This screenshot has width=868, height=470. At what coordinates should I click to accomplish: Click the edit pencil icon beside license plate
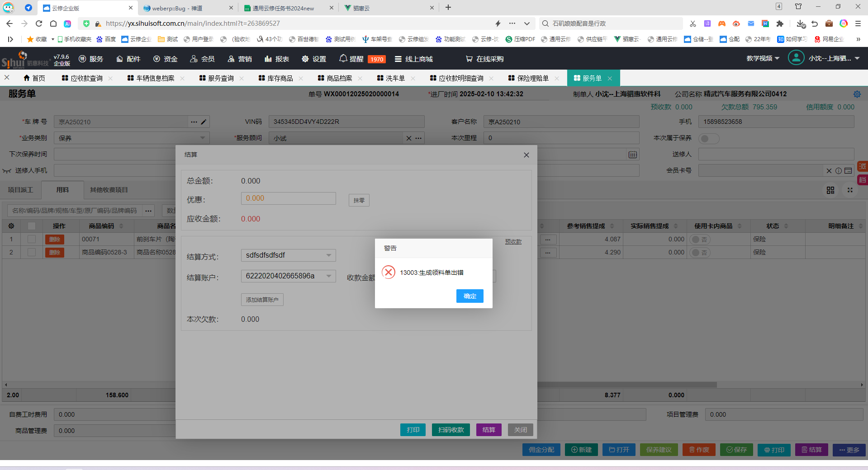pos(204,122)
